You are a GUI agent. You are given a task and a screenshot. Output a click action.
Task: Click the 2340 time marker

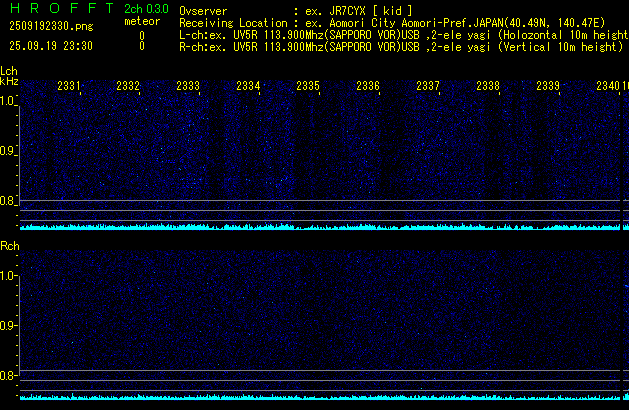click(x=607, y=87)
